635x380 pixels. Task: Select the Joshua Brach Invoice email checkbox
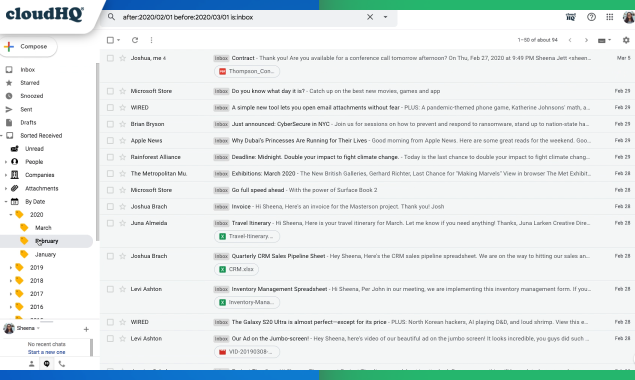[110, 207]
